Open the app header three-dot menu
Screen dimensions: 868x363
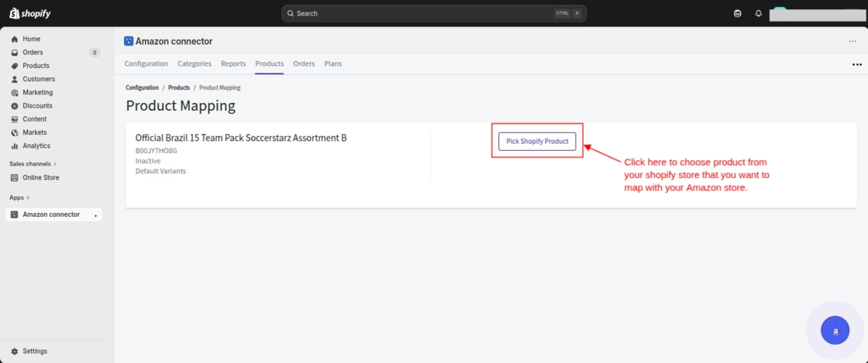coord(852,42)
